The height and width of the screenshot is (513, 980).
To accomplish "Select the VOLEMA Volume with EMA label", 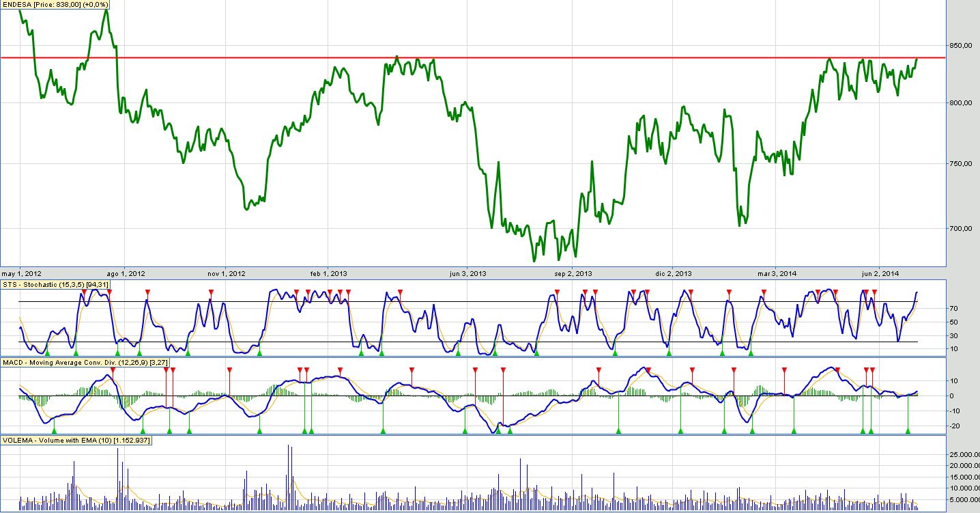I will pos(76,441).
